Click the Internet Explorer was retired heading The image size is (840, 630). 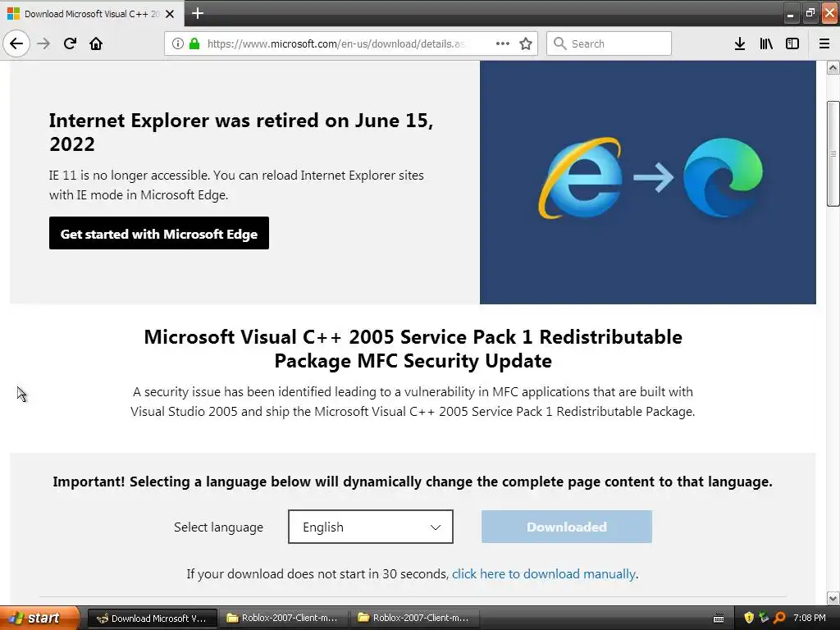point(241,132)
